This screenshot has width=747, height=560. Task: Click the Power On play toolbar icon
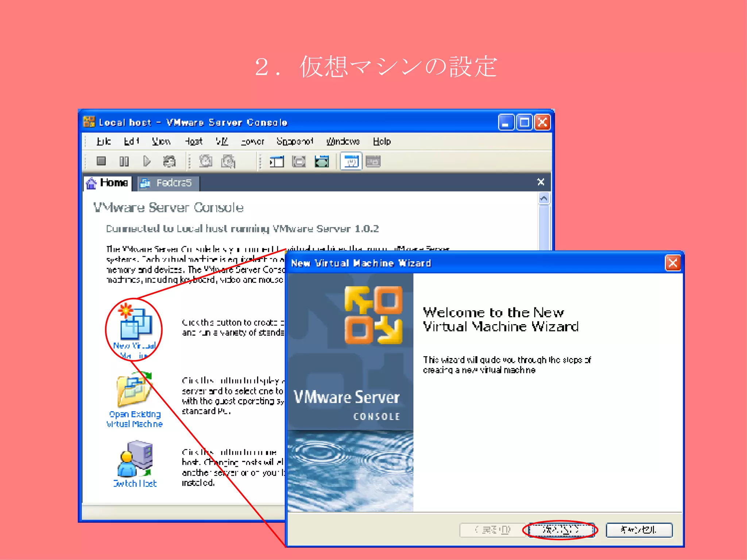[x=147, y=161]
